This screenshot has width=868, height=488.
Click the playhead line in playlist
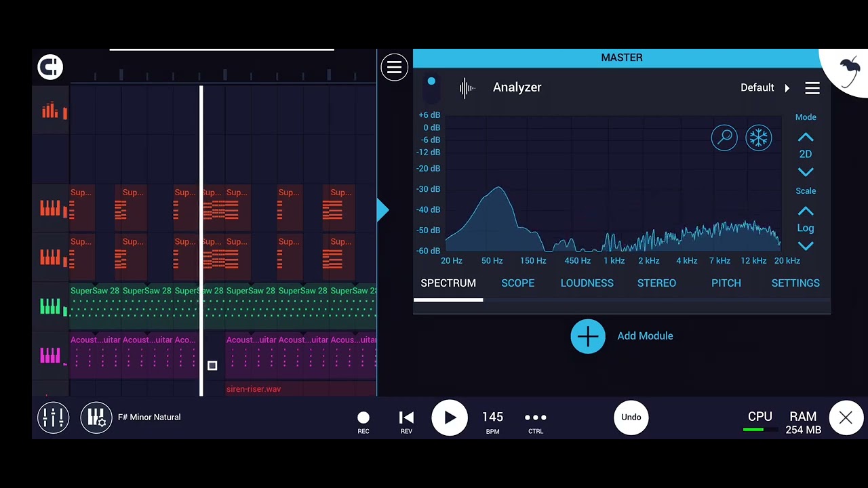tap(201, 241)
